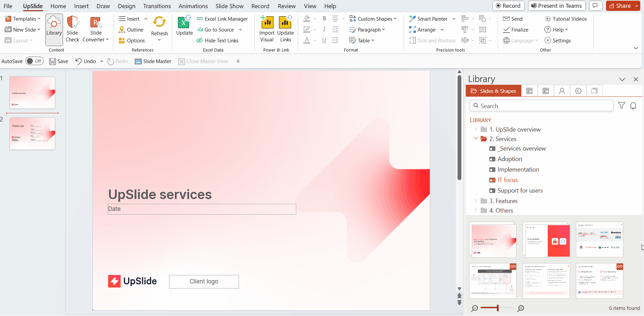Apply italic formatting

click(324, 29)
